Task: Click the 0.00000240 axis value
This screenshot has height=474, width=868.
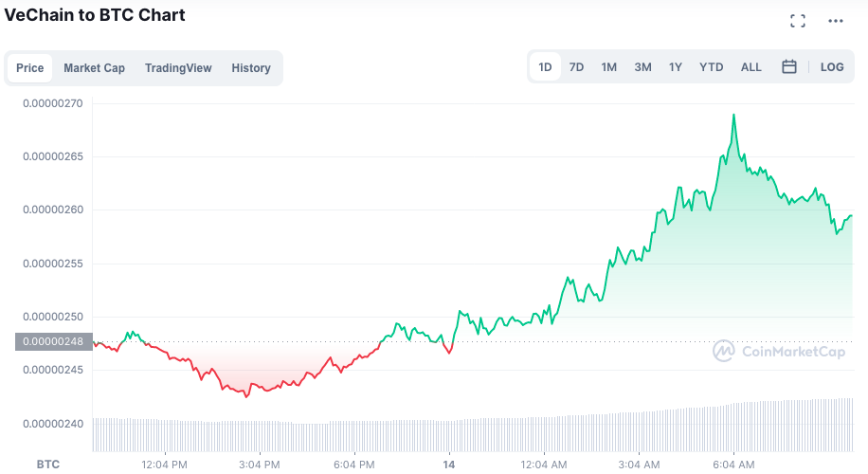Action: (x=52, y=424)
